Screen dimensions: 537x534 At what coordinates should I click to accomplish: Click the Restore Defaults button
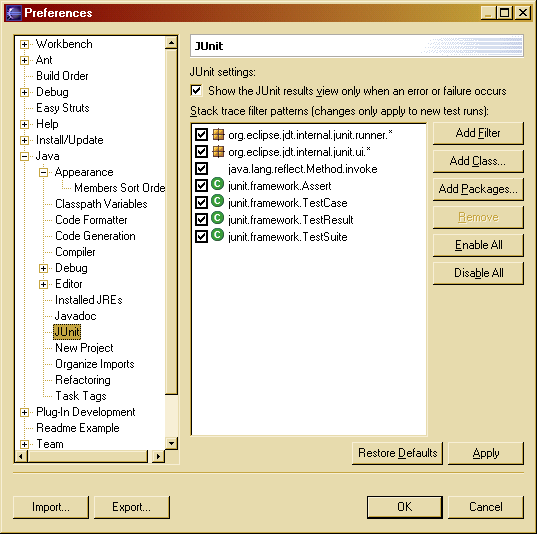point(397,453)
